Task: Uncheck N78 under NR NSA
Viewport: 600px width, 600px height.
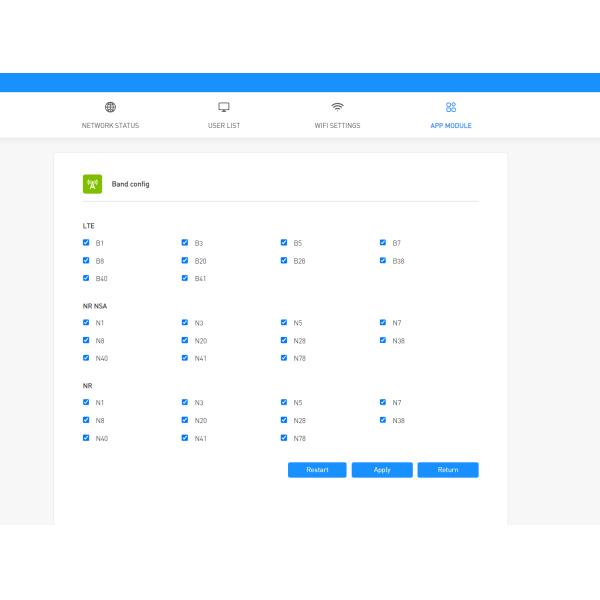Action: pyautogui.click(x=284, y=358)
